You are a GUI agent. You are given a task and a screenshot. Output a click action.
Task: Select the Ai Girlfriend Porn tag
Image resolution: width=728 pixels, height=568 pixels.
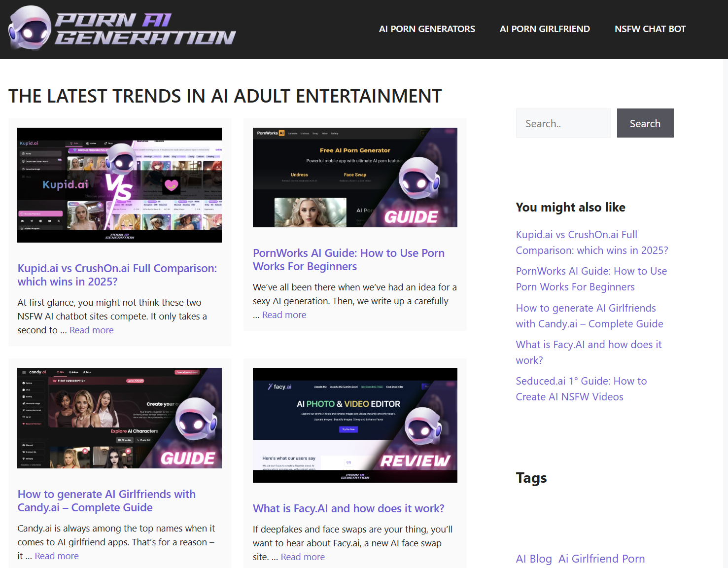tap(601, 559)
